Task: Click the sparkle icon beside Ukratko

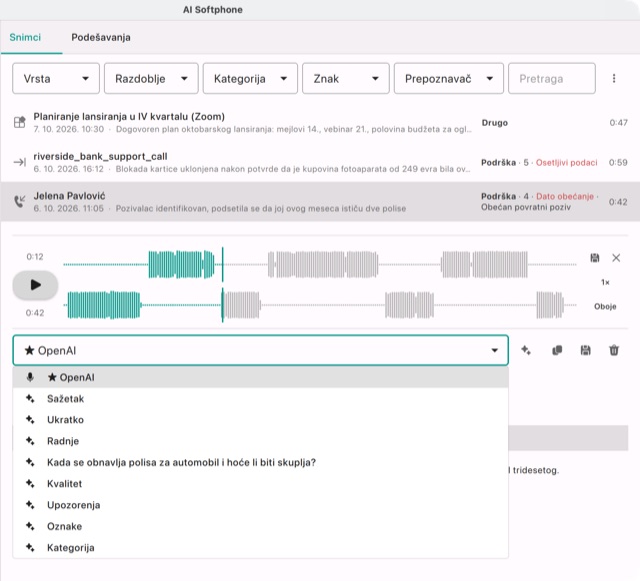Action: (30, 420)
